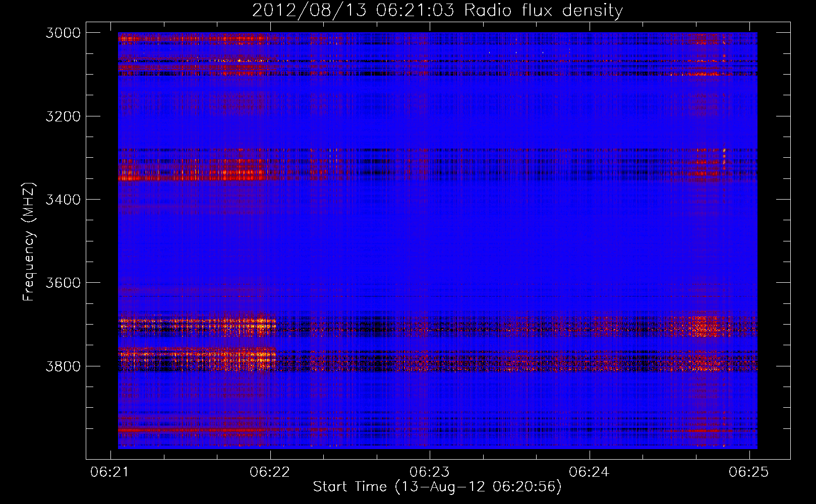The image size is (816, 504).
Task: Click the '06:21' time axis label
Action: [x=110, y=472]
